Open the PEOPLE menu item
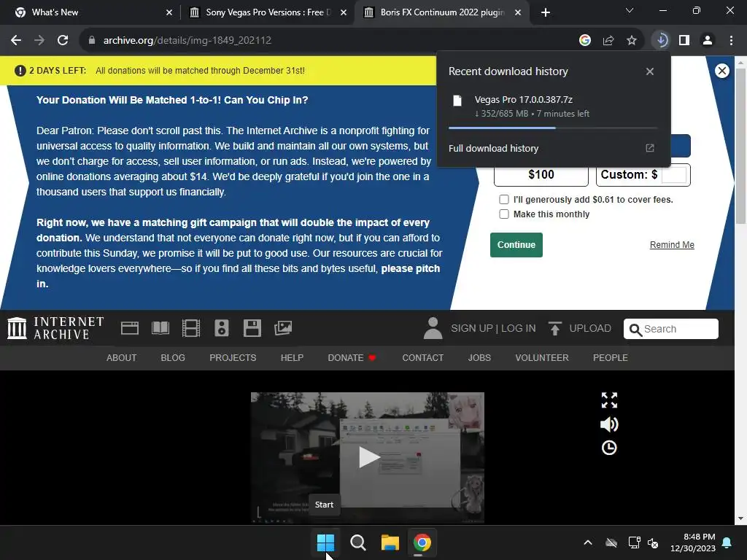 [611, 358]
